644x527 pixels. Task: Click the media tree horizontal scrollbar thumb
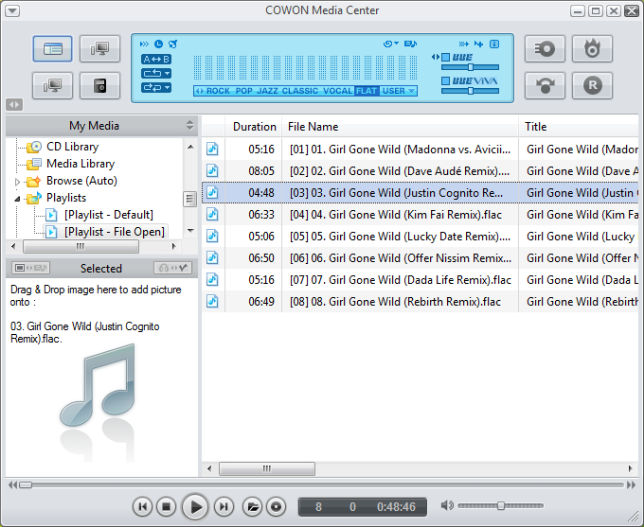click(81, 246)
